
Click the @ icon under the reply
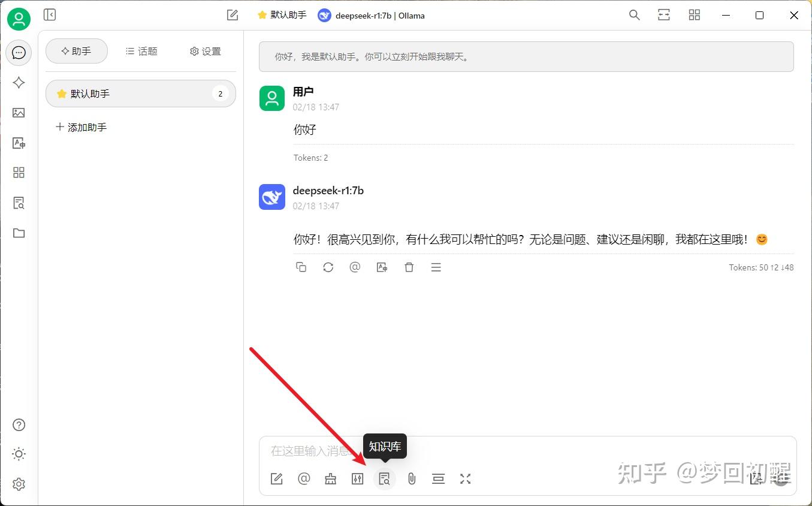tap(355, 267)
